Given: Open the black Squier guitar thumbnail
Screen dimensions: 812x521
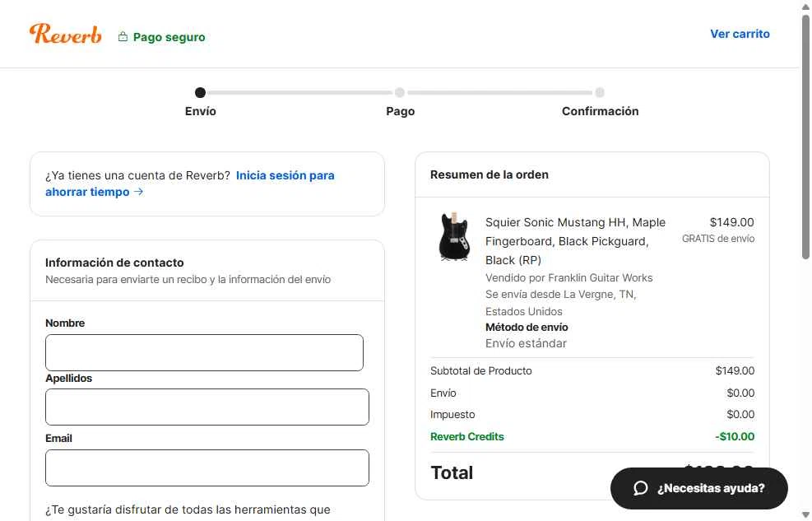Looking at the screenshot, I should pyautogui.click(x=454, y=236).
